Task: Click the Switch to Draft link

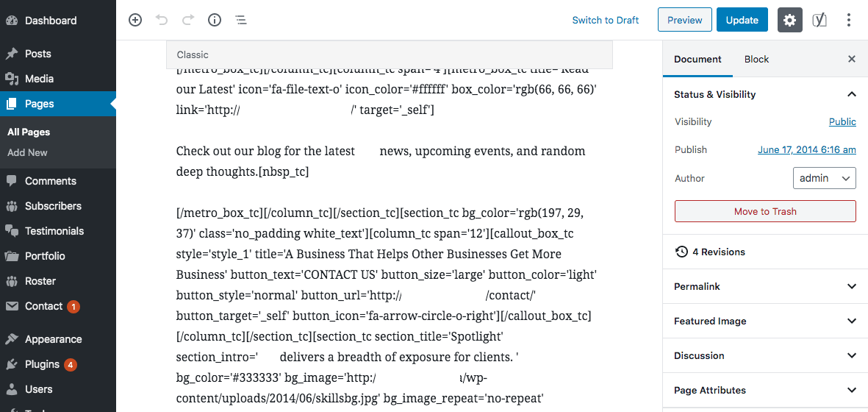Action: tap(606, 20)
